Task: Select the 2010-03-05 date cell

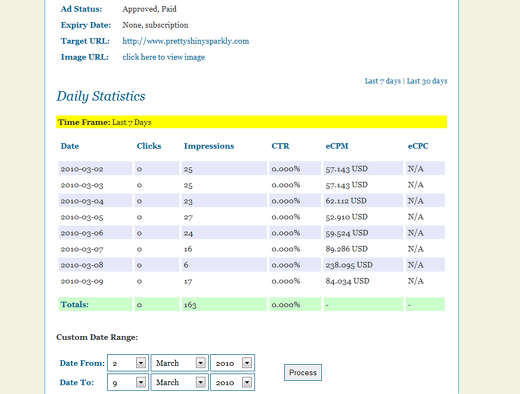Action: click(95, 217)
